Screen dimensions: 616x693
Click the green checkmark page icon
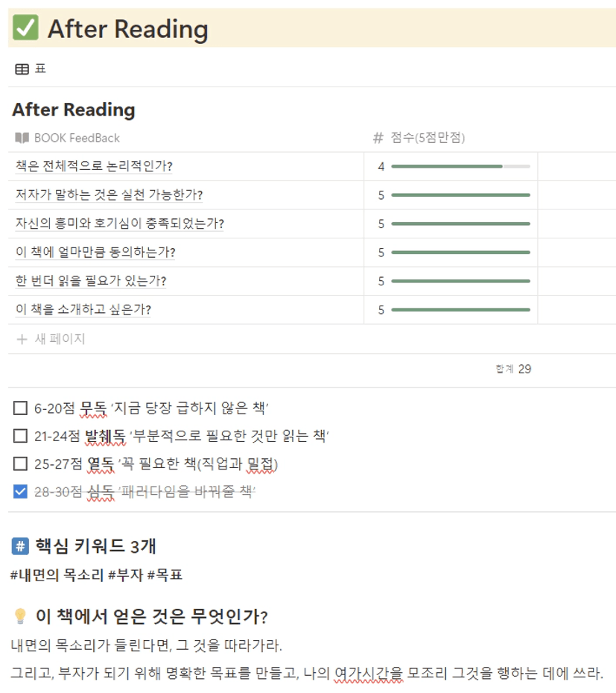coord(25,28)
